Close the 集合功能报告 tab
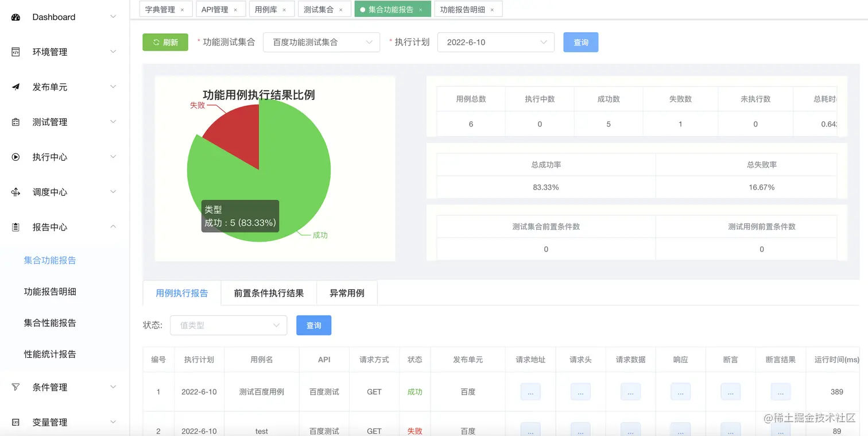 (x=421, y=10)
